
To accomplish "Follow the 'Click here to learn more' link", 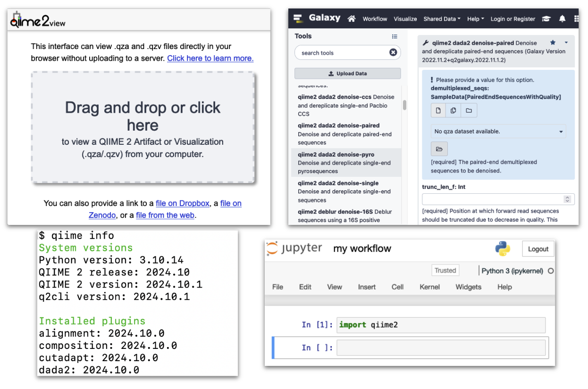I will pos(210,58).
